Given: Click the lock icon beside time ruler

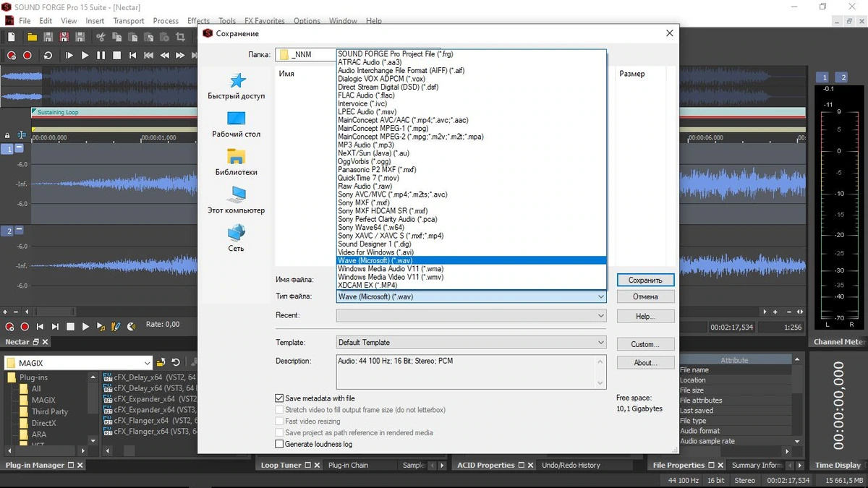Looking at the screenshot, I should point(7,135).
